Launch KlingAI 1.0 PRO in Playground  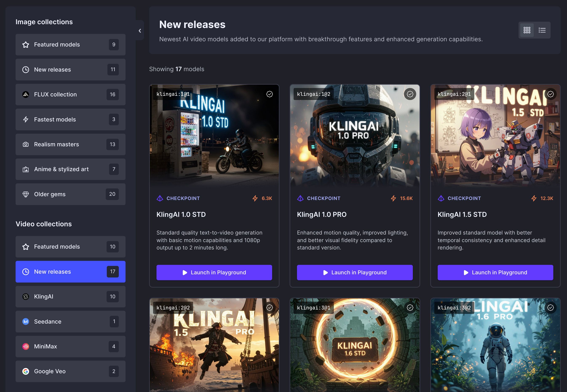pyautogui.click(x=354, y=272)
